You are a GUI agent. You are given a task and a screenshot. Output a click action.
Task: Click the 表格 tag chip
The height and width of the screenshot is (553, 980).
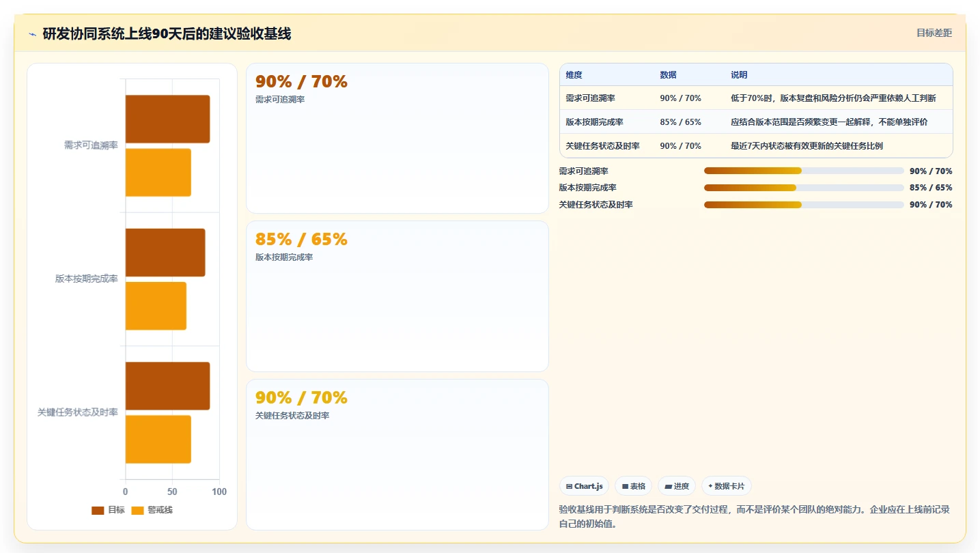click(633, 486)
